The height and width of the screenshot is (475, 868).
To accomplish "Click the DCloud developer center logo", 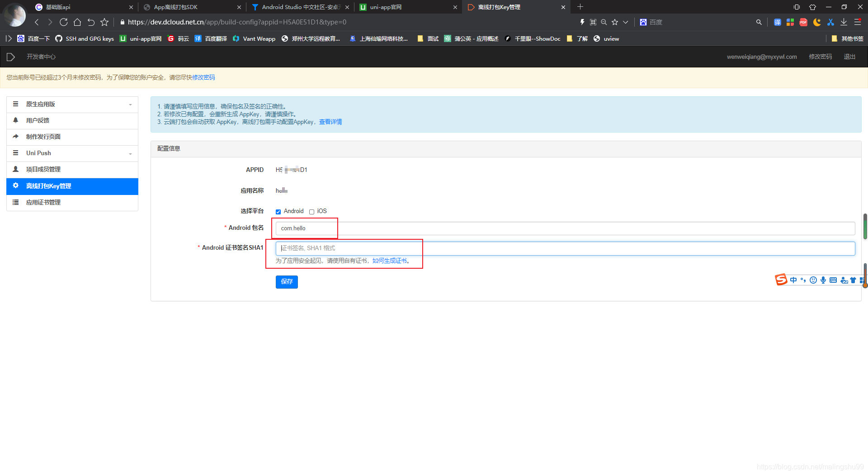I will pos(11,57).
